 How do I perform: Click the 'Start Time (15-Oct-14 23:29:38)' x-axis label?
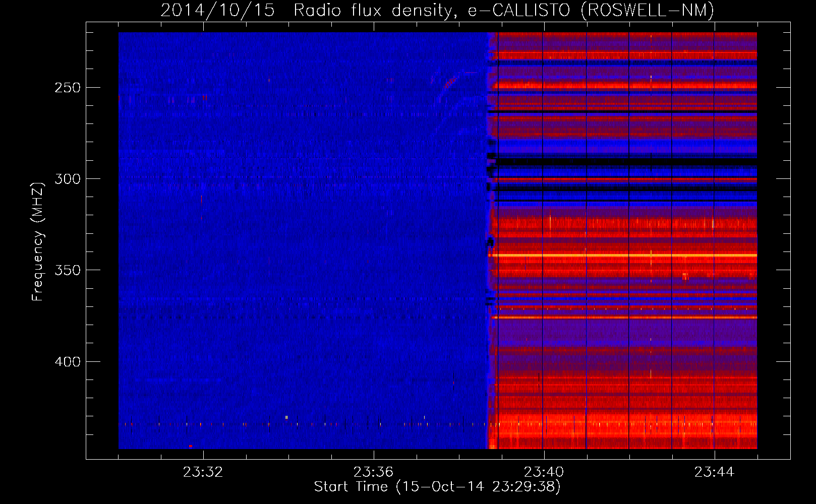coord(437,486)
